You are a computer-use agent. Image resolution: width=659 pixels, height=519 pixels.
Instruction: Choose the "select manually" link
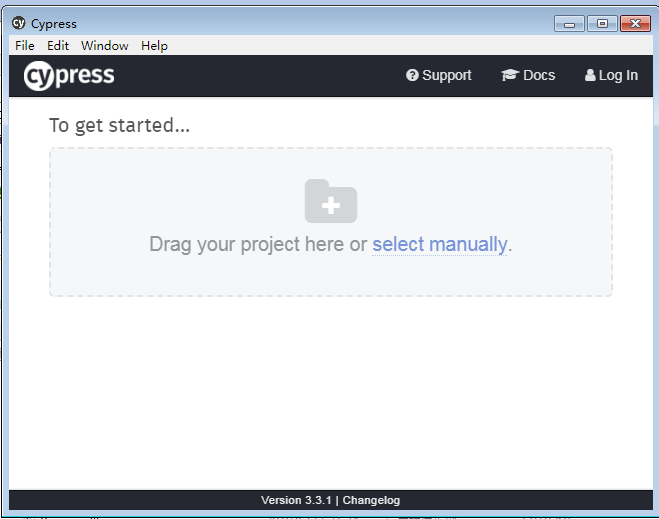(440, 244)
